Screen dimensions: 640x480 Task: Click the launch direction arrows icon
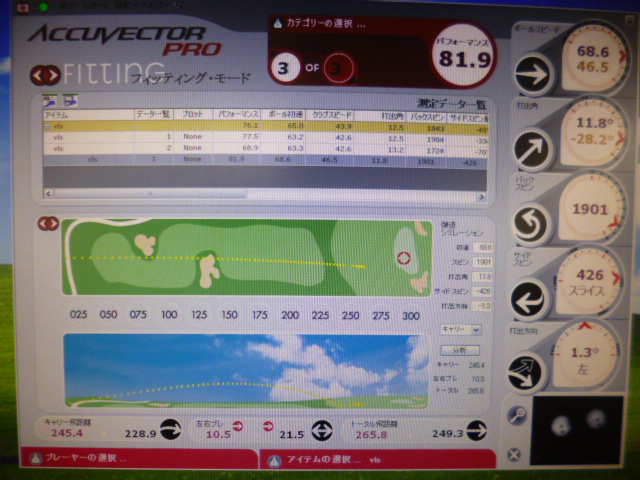(x=526, y=372)
